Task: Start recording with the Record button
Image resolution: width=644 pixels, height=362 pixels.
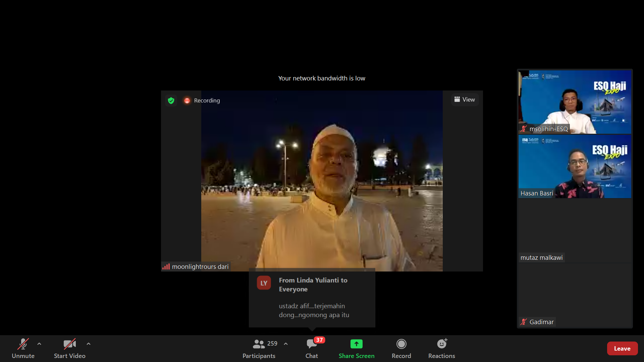Action: [401, 348]
